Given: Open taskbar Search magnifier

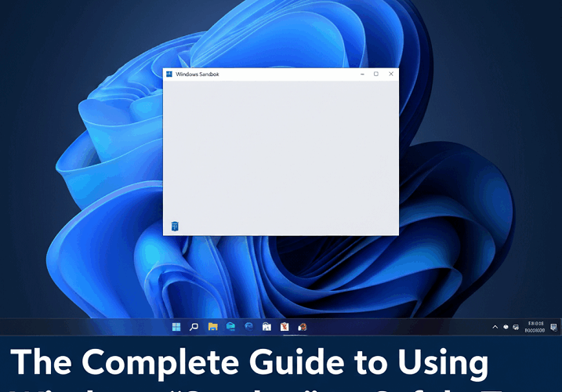Looking at the screenshot, I should coord(194,327).
